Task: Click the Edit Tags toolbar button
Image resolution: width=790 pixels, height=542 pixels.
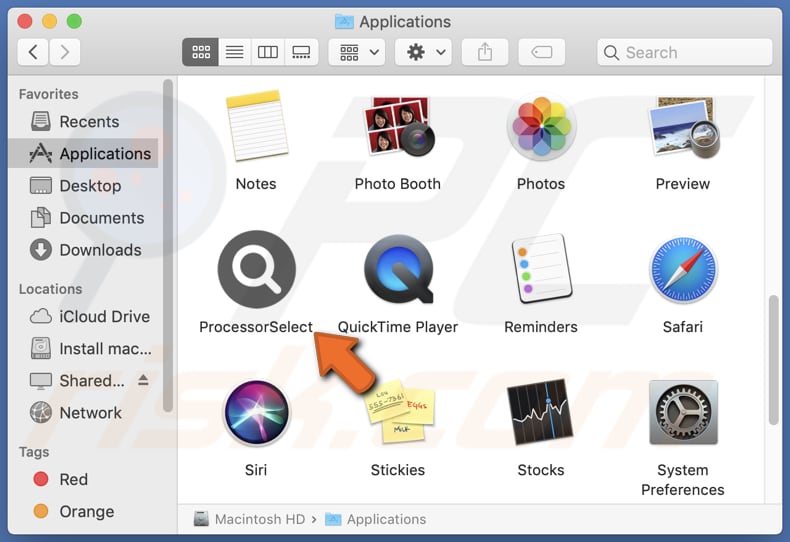Action: pos(542,52)
